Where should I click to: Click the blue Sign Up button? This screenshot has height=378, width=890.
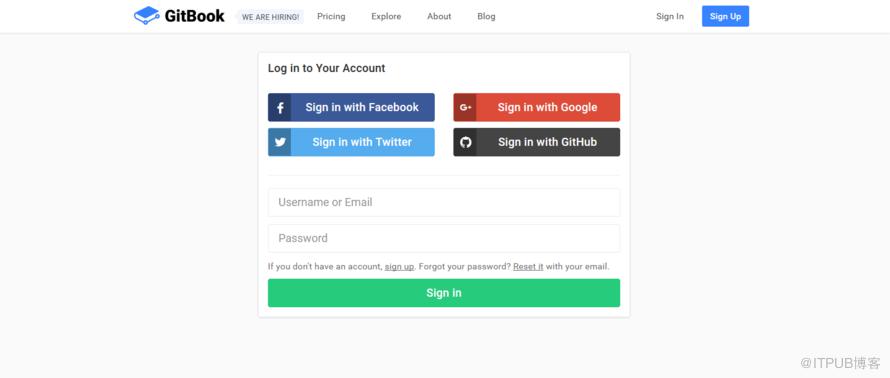coord(725,16)
